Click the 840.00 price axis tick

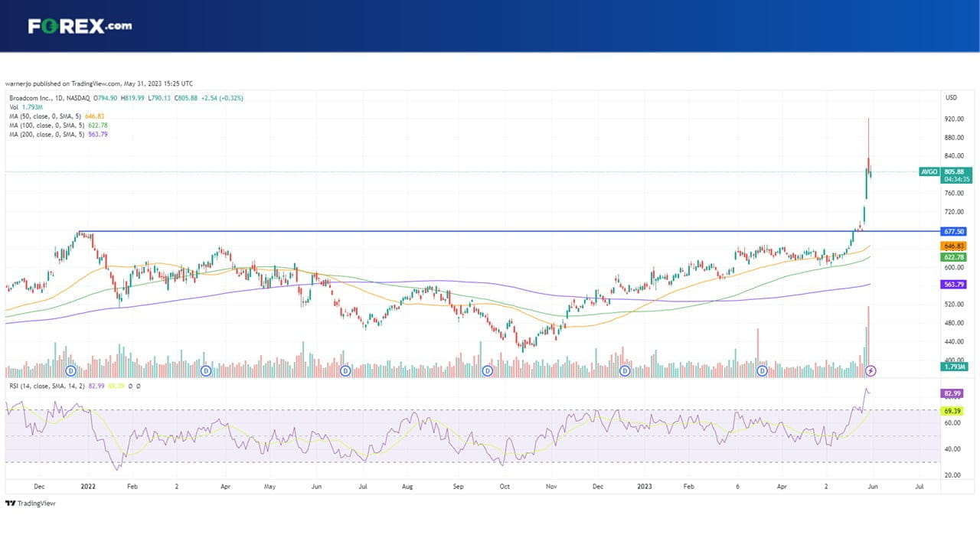pyautogui.click(x=954, y=156)
